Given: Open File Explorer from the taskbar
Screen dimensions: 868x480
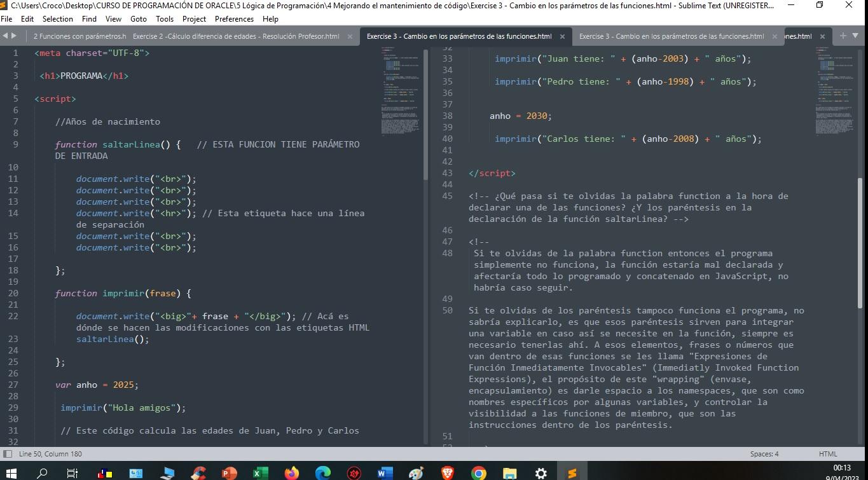Looking at the screenshot, I should pos(510,473).
